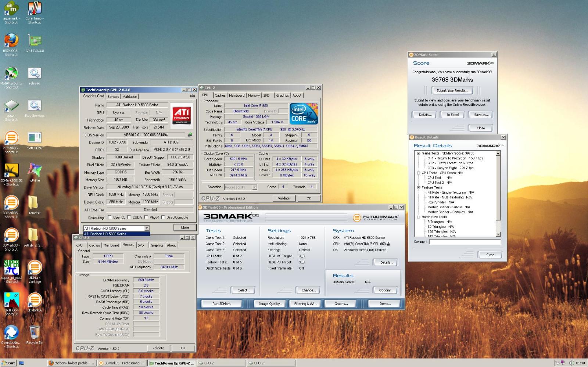This screenshot has width=588, height=367.
Task: Collapse the Game Tests tree node
Action: pyautogui.click(x=419, y=154)
